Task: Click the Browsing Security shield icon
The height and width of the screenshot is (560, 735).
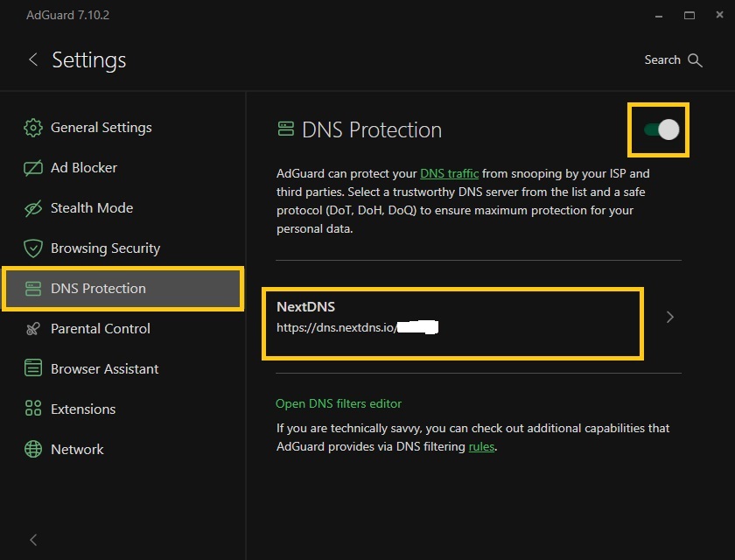Action: click(33, 248)
